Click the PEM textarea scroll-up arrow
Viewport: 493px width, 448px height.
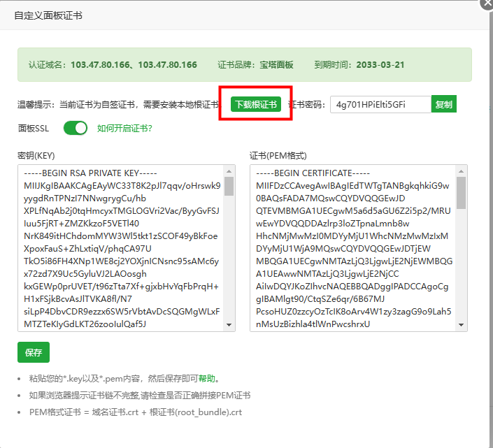(x=462, y=171)
